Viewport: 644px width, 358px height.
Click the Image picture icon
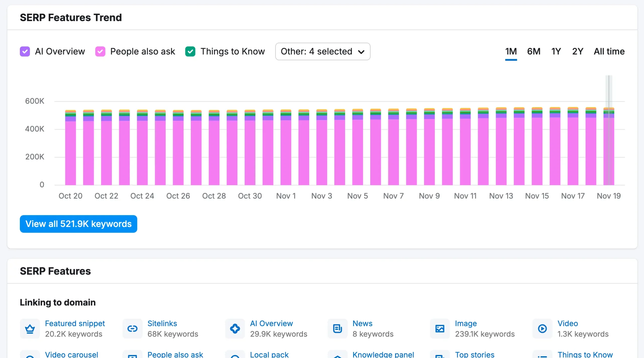click(440, 329)
